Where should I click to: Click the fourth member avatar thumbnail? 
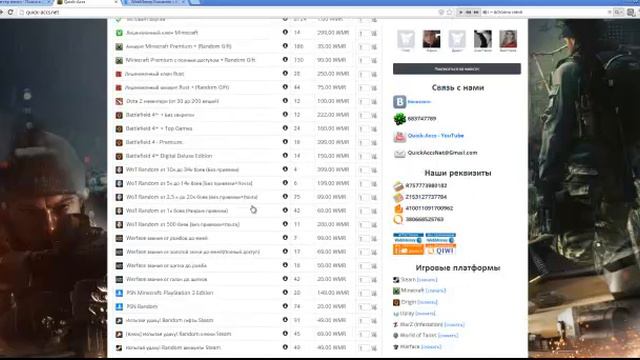point(482,39)
